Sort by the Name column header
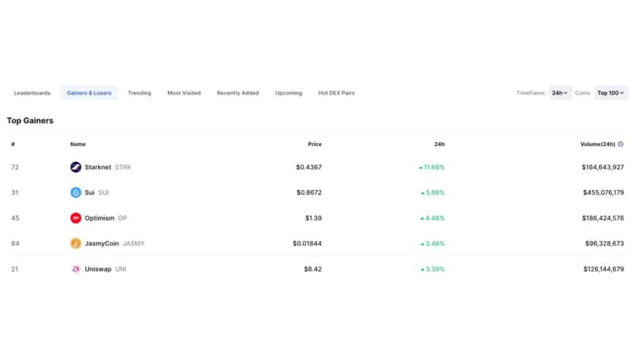This screenshot has height=363, width=644. tap(78, 144)
